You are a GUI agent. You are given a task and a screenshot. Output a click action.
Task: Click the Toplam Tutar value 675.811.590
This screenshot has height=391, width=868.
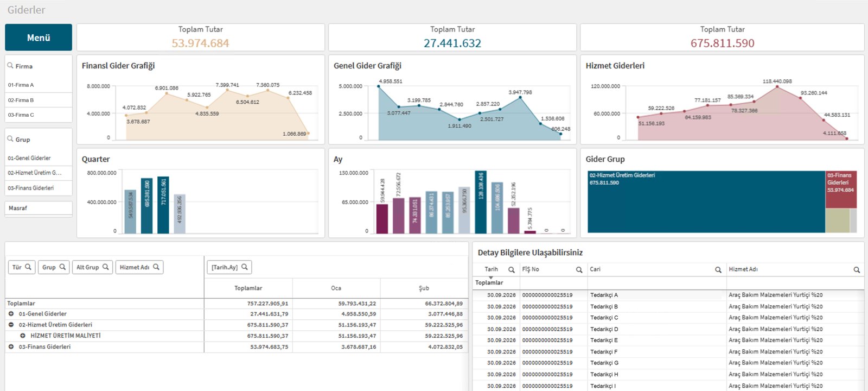click(x=723, y=43)
